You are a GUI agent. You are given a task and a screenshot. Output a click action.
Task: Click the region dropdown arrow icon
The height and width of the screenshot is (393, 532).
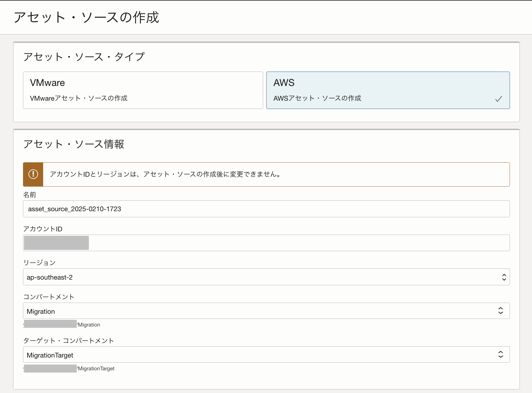[x=504, y=277]
